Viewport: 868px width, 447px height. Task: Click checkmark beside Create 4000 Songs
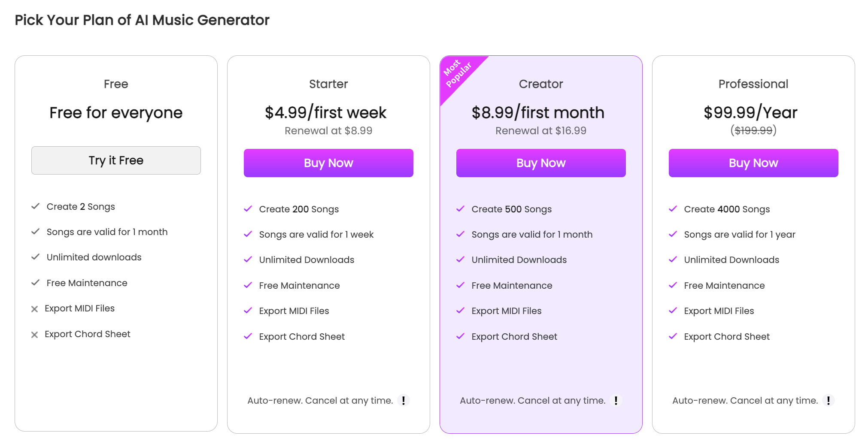(673, 209)
